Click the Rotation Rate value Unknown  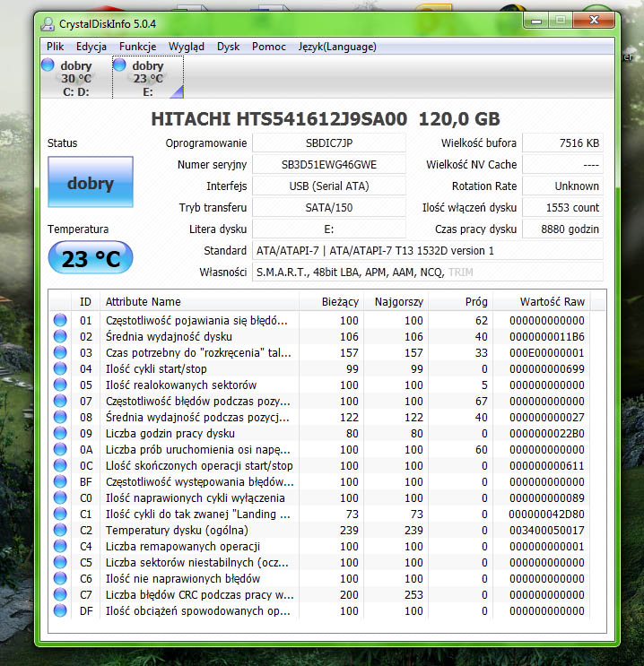pyautogui.click(x=562, y=186)
